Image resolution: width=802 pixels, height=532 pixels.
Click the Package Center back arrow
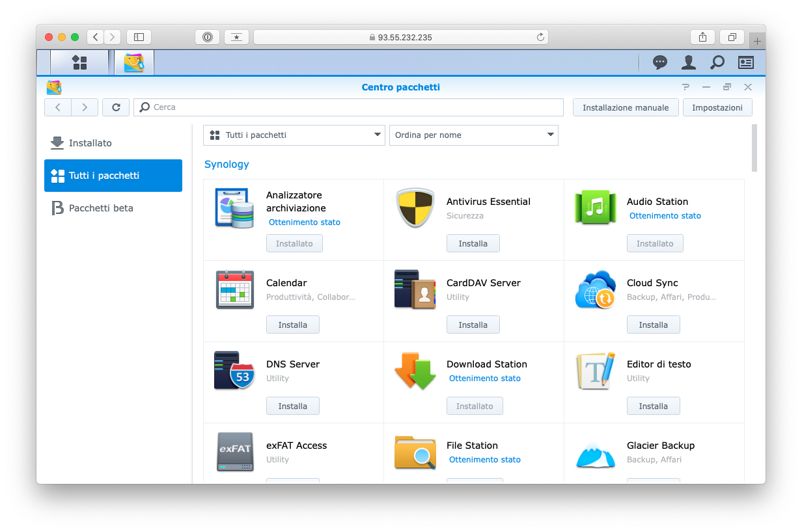tap(58, 107)
